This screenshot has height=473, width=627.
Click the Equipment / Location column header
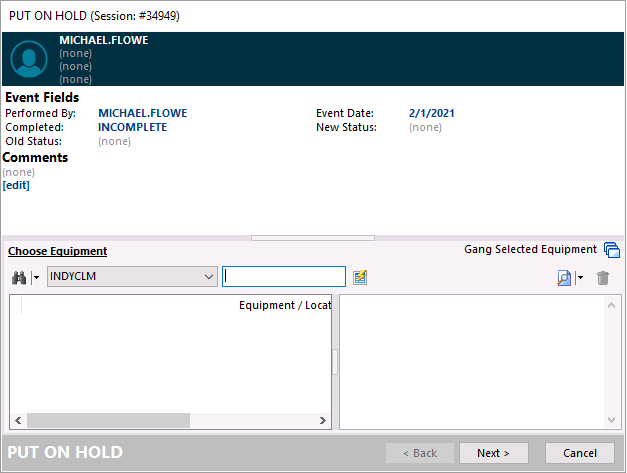(x=284, y=305)
